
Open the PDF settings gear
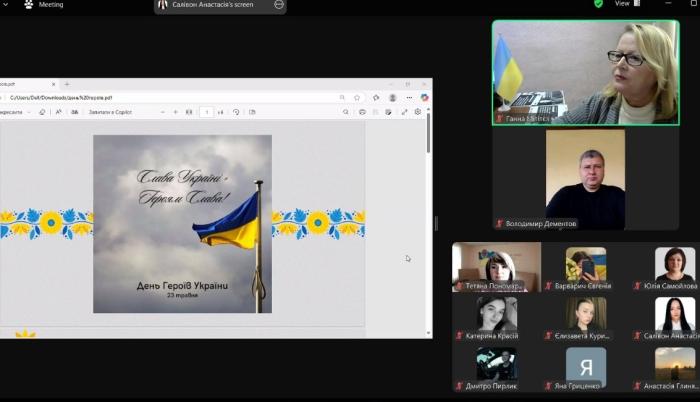coord(418,112)
